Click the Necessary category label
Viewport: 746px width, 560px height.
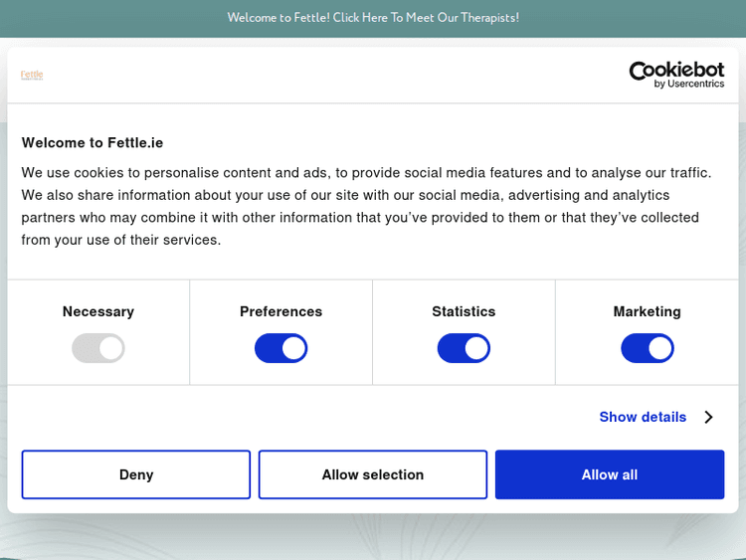click(x=97, y=311)
